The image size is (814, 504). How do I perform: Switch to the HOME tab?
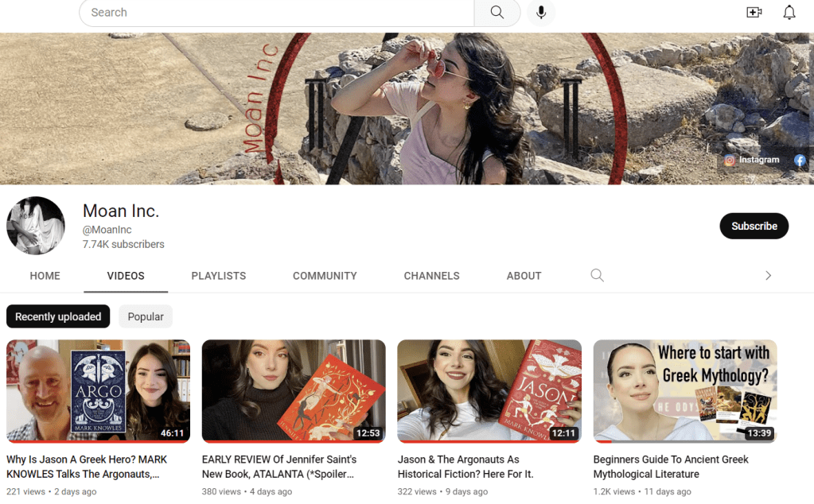click(x=45, y=276)
